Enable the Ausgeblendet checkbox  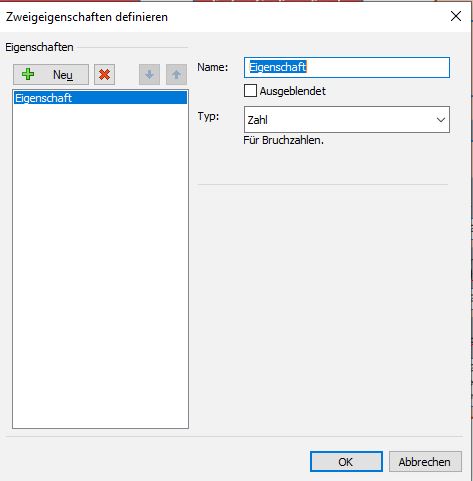pos(250,91)
